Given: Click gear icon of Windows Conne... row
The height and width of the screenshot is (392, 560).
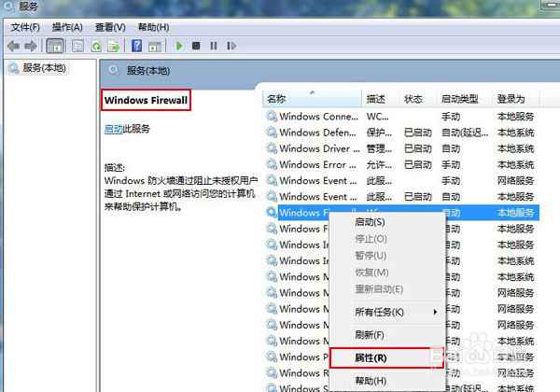Looking at the screenshot, I should (x=272, y=116).
